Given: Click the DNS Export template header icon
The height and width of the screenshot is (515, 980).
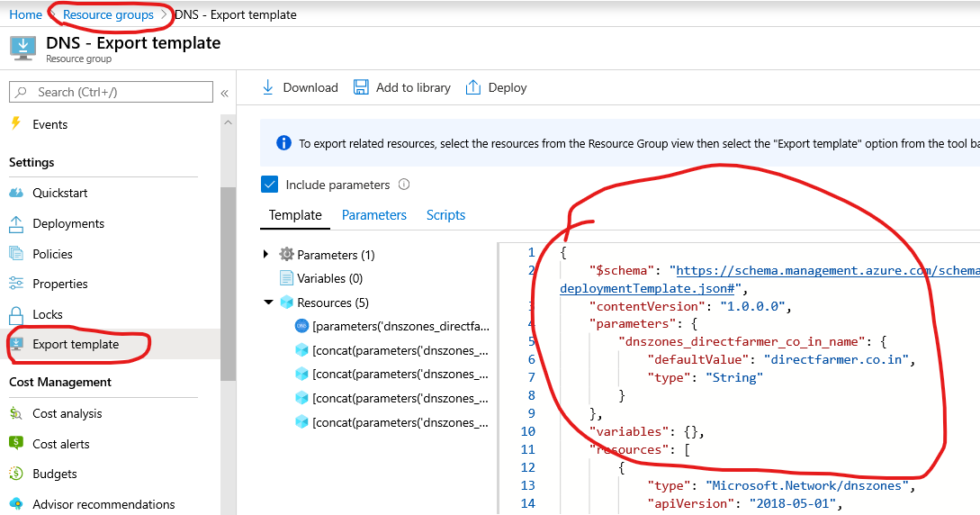Looking at the screenshot, I should pos(23,49).
